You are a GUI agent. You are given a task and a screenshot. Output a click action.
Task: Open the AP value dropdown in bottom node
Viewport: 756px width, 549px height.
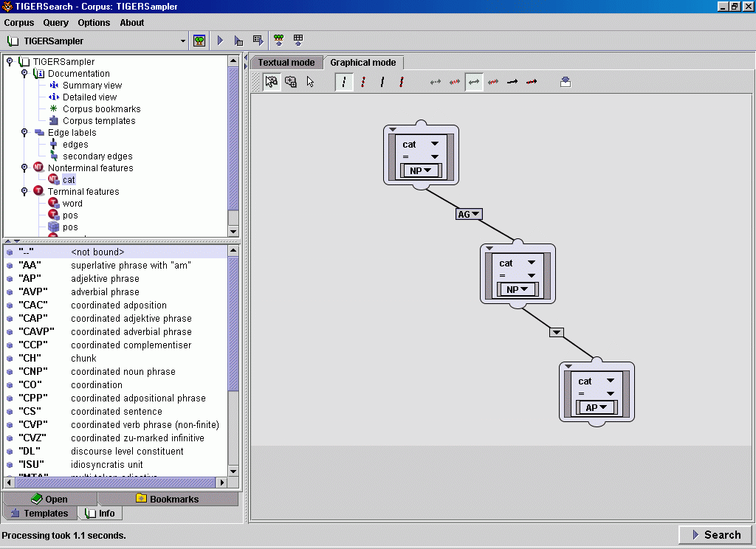click(x=596, y=408)
